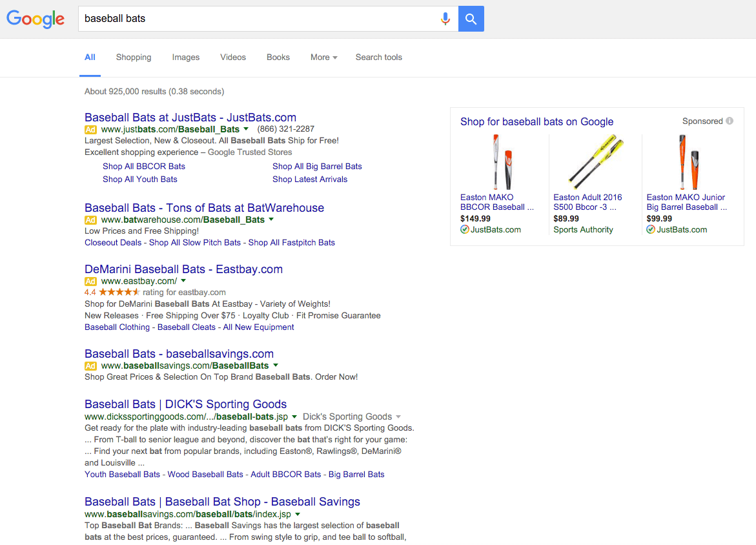Open Baseball Bats - baseballsavings.com ad title
The image size is (756, 545).
pos(179,353)
